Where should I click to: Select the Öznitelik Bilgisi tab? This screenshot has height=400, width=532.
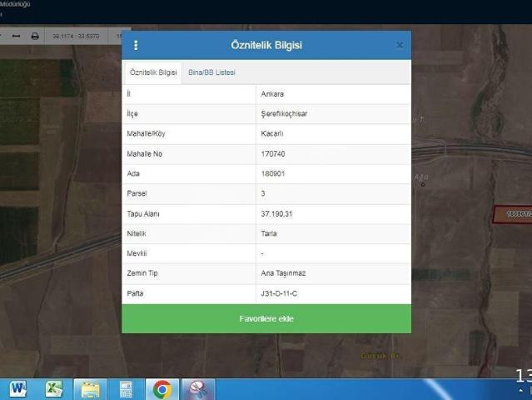click(x=152, y=72)
